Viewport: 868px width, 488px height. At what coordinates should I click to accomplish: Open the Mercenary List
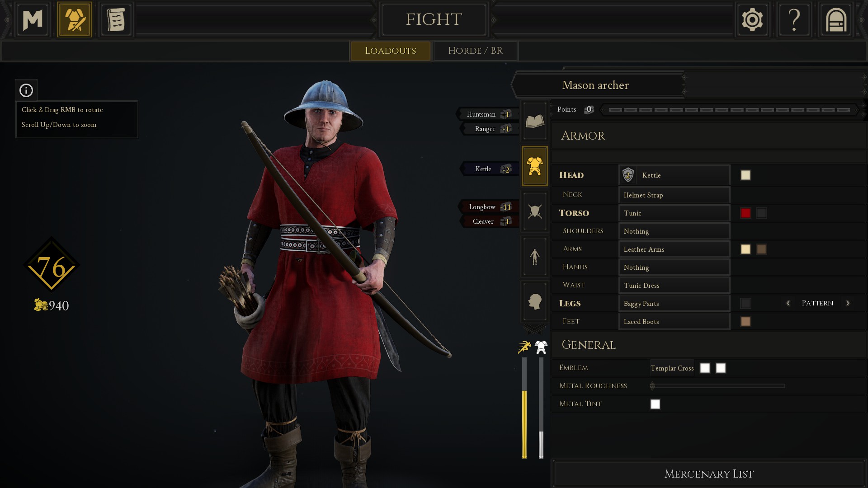(708, 474)
